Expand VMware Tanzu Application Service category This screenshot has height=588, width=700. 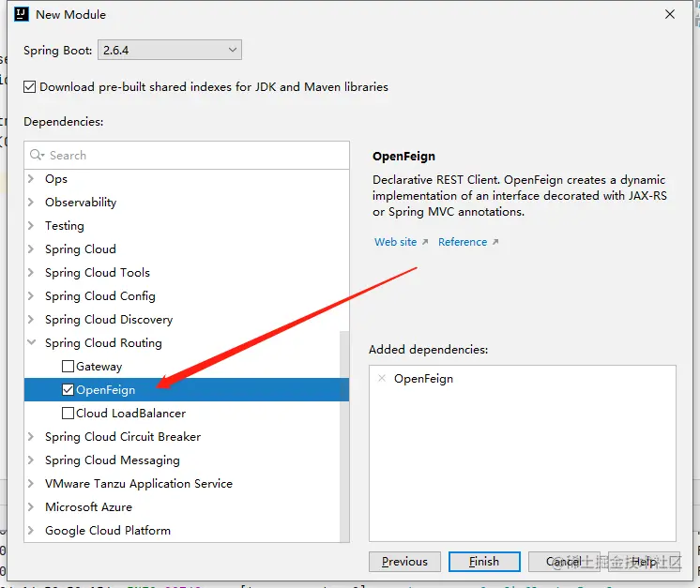[x=31, y=483]
